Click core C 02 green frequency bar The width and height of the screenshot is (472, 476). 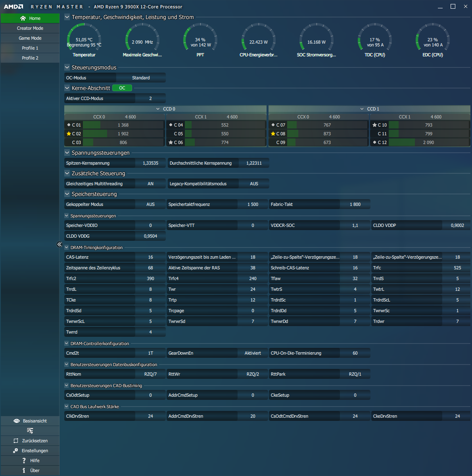click(95, 134)
